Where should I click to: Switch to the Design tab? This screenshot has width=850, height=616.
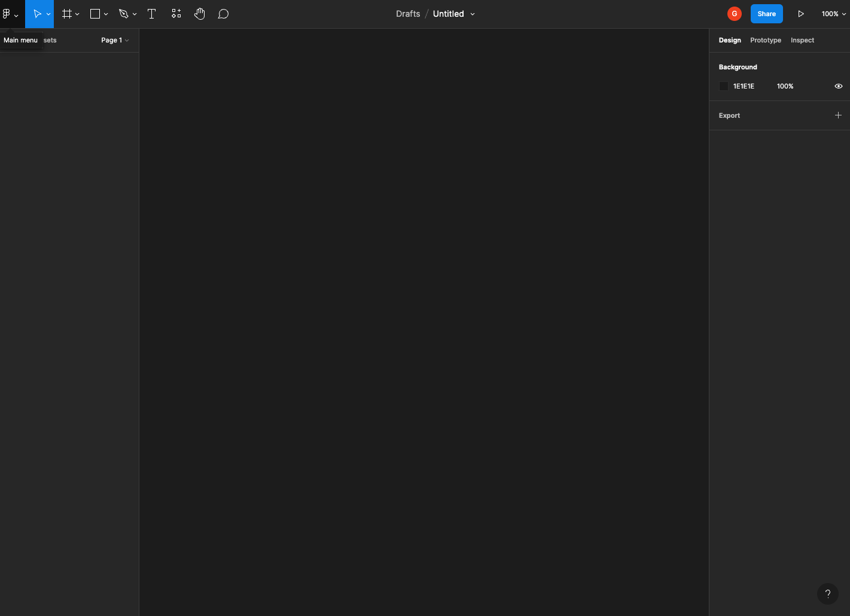[730, 40]
